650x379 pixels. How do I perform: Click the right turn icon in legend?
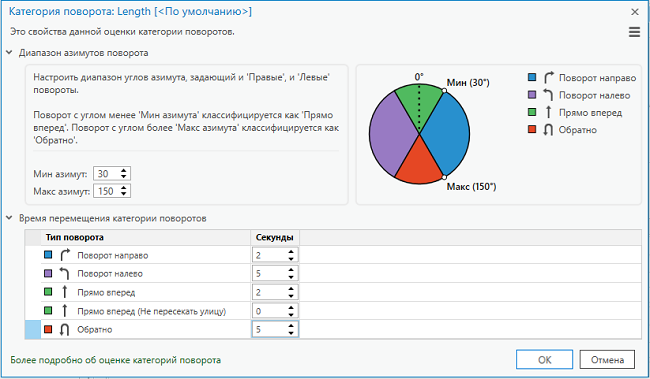pos(548,78)
